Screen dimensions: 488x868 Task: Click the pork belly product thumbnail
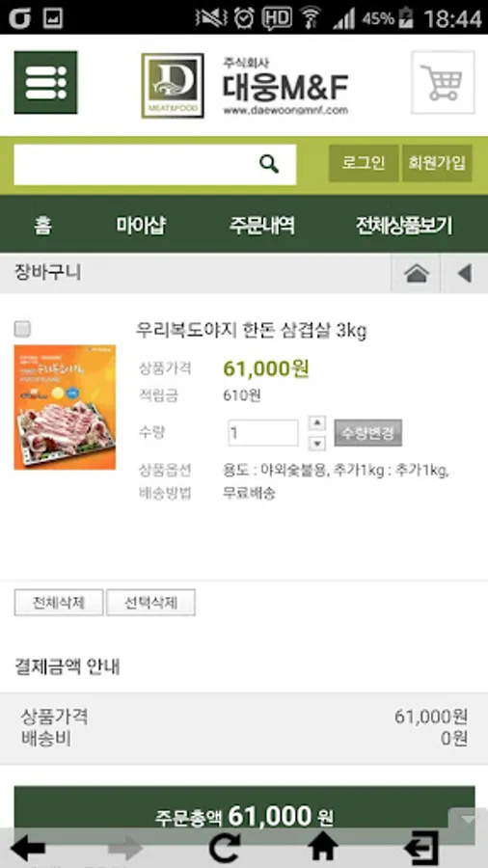click(65, 407)
